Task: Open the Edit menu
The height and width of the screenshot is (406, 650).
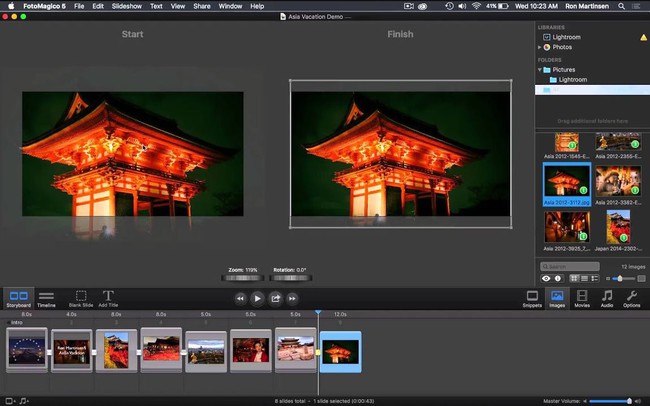Action: [x=98, y=6]
